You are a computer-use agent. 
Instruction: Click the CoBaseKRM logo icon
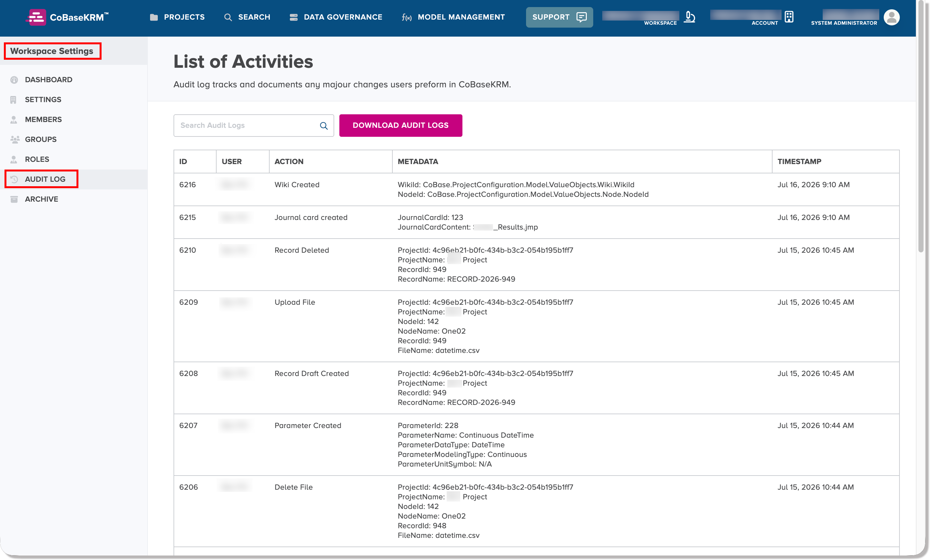click(x=36, y=17)
